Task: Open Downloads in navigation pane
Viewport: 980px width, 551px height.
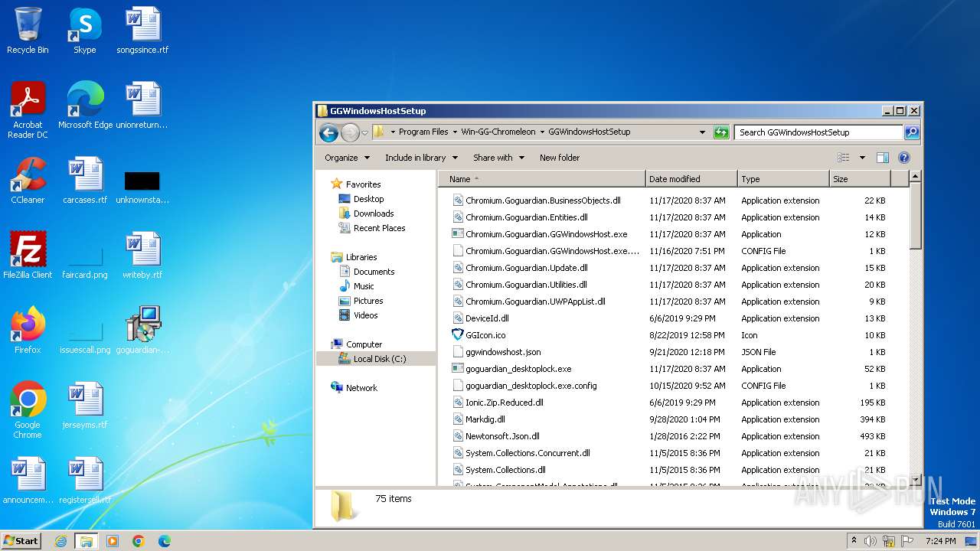Action: pyautogui.click(x=374, y=214)
